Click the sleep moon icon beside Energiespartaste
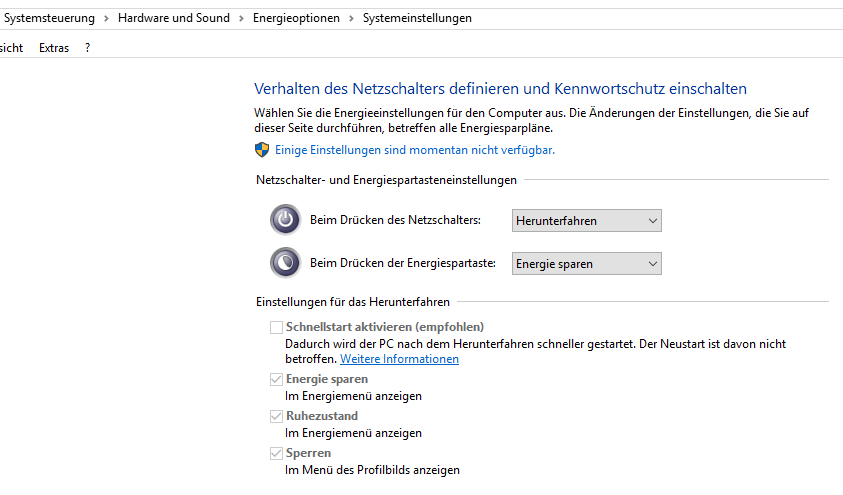Screen dimensions: 843x495 (285, 263)
